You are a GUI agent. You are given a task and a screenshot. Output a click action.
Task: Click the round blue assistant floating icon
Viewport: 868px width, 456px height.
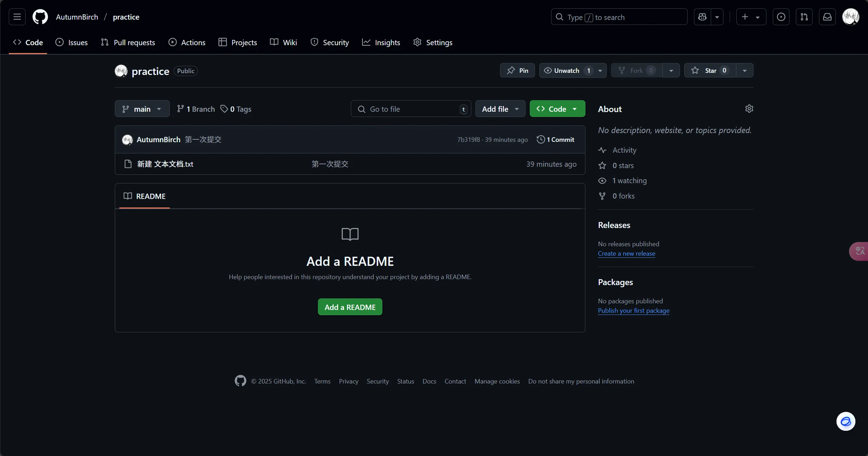tap(846, 421)
